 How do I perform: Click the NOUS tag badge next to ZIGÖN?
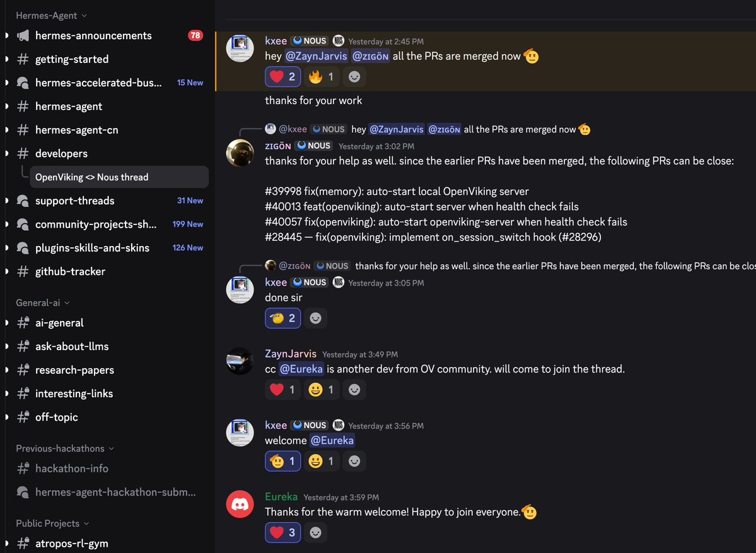[314, 146]
